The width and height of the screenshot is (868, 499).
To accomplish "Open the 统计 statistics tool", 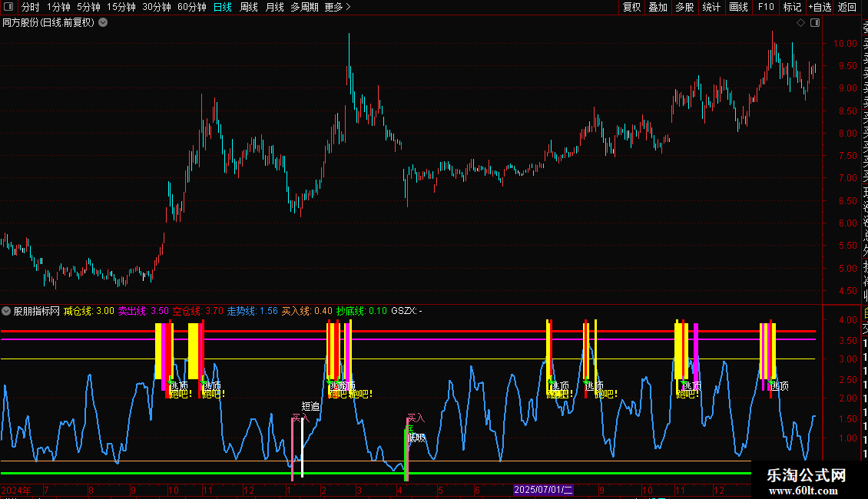I will pyautogui.click(x=711, y=7).
